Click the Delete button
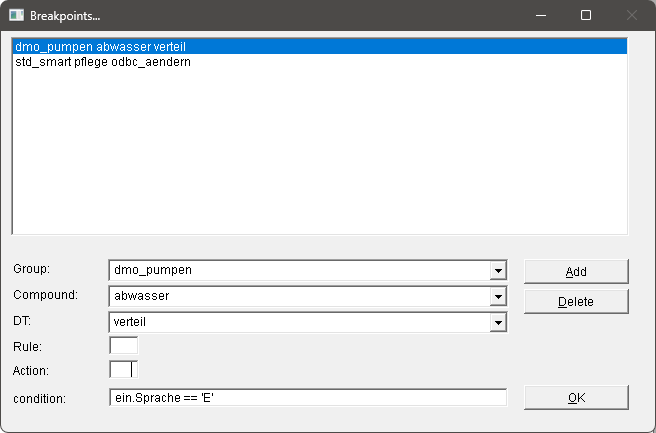656x433 pixels. (576, 302)
